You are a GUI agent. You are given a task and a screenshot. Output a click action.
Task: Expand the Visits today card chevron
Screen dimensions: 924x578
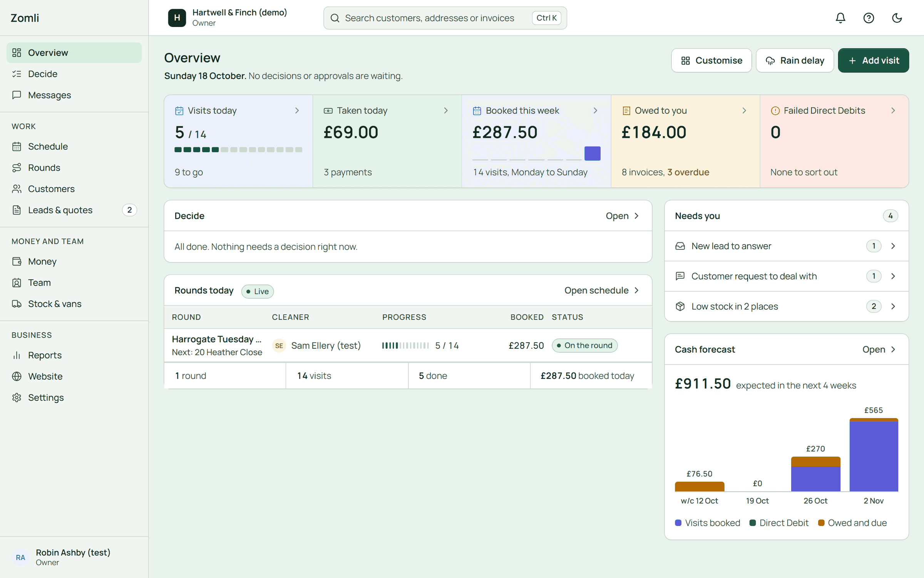point(297,111)
